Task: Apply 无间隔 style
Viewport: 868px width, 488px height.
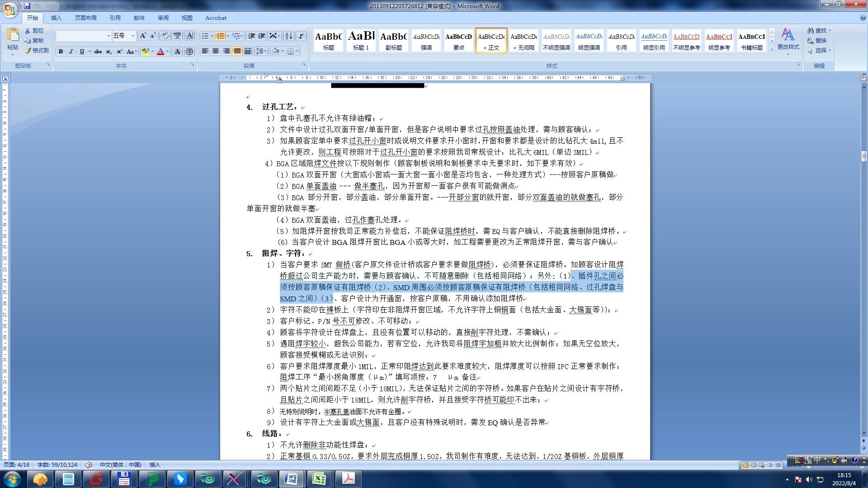Action: pyautogui.click(x=524, y=40)
